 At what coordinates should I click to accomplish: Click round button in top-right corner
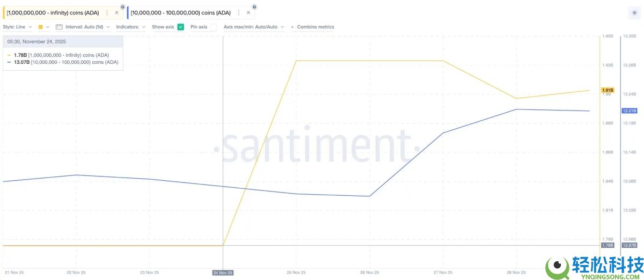point(634,13)
